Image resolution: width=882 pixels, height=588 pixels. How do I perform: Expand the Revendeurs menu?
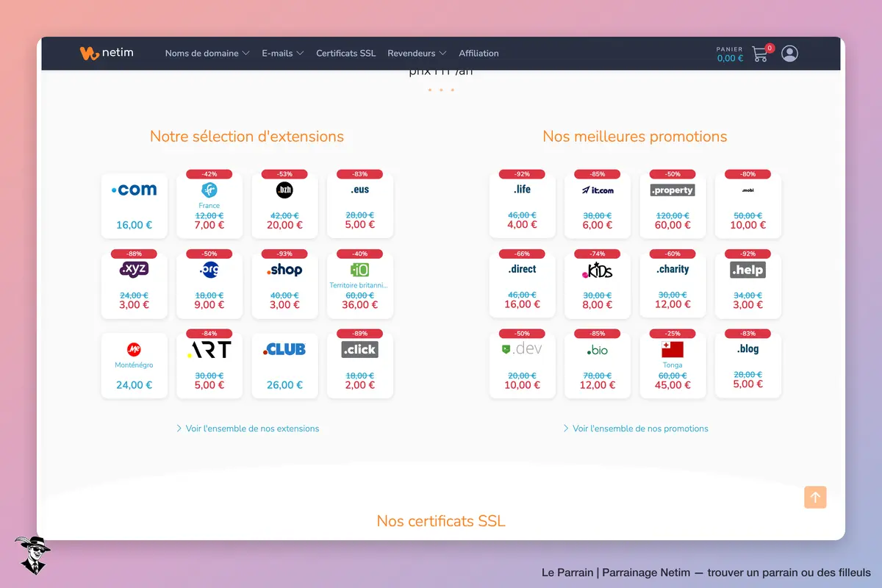coord(417,54)
